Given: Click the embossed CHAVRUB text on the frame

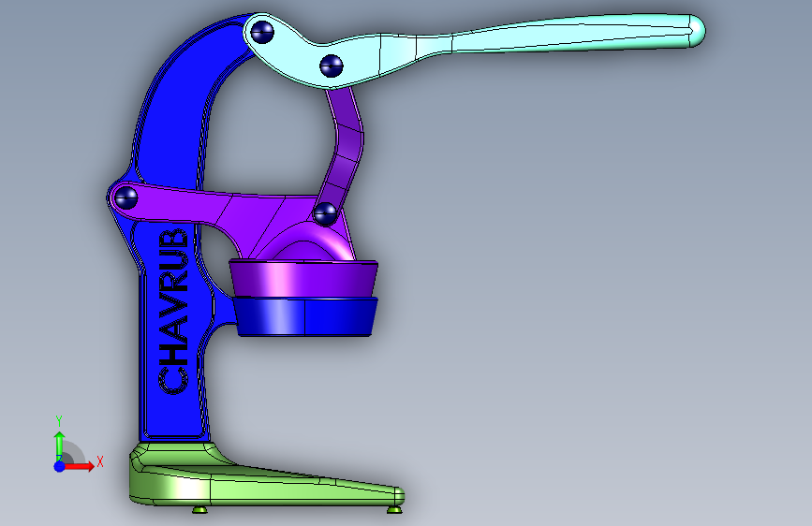Looking at the screenshot, I should pos(173,312).
